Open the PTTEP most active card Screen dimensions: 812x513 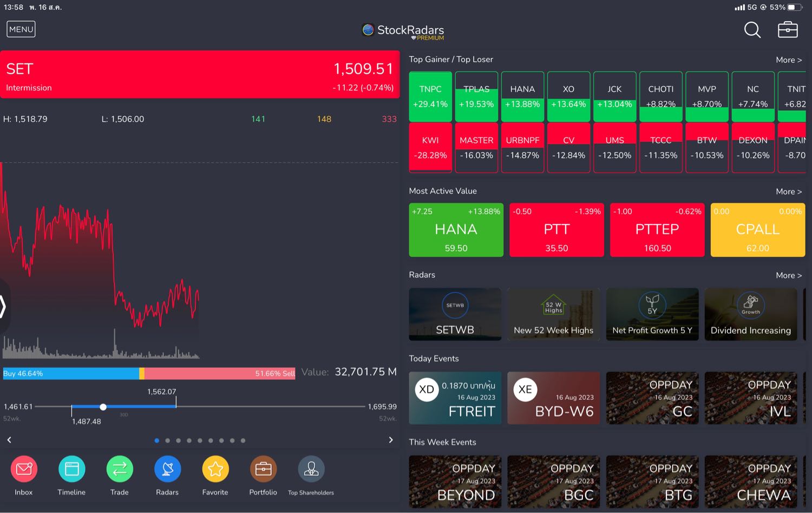coord(657,230)
